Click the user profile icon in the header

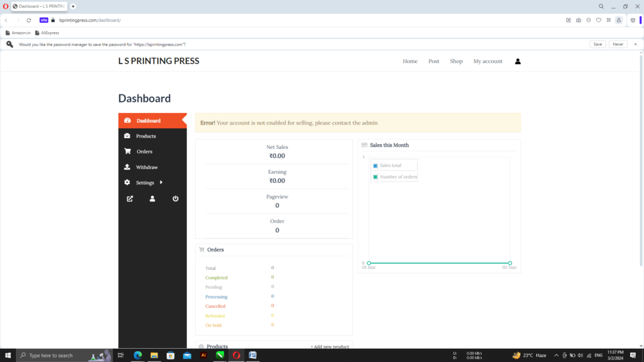click(518, 61)
